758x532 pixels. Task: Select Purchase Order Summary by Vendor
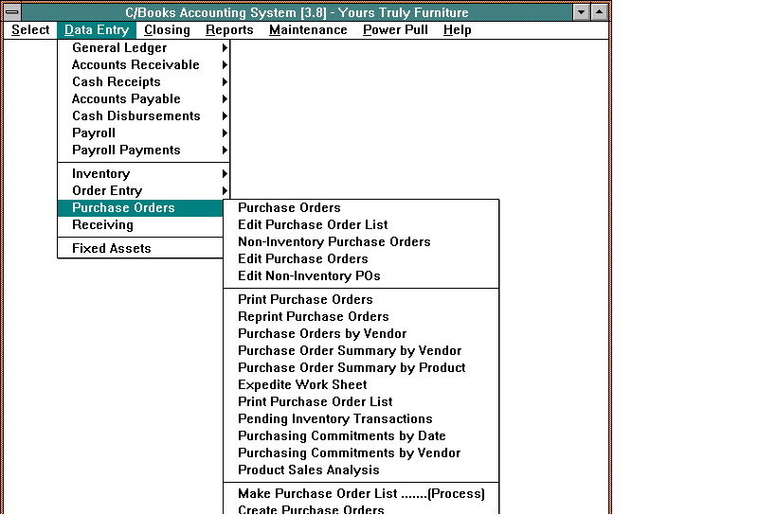pos(350,351)
